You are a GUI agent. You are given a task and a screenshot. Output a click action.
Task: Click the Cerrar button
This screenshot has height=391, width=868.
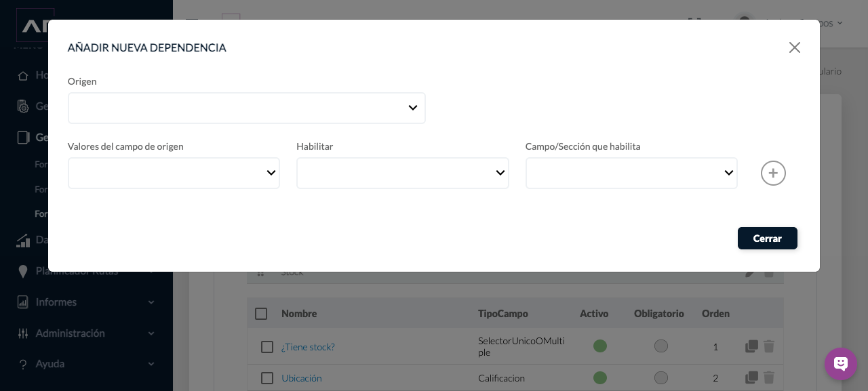point(768,239)
